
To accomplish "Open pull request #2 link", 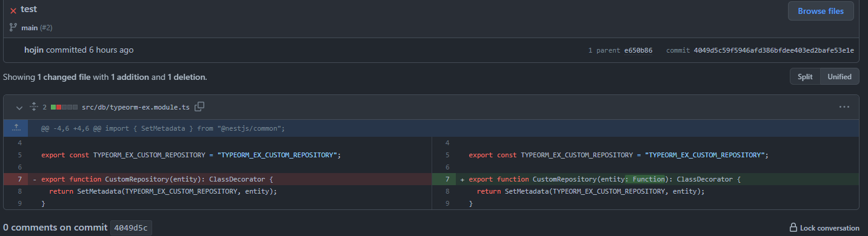I will [47, 28].
